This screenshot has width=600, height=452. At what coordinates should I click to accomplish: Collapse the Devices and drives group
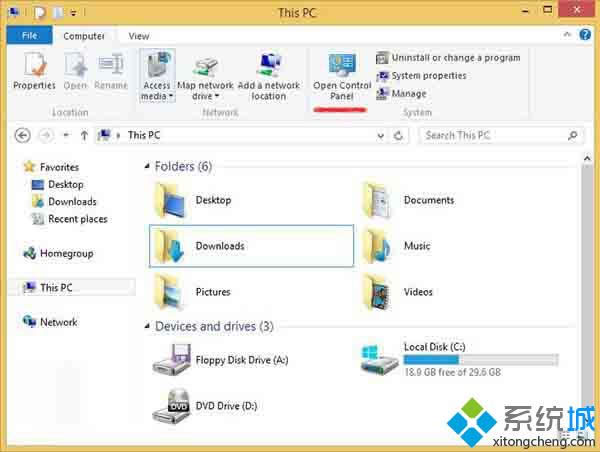(147, 326)
